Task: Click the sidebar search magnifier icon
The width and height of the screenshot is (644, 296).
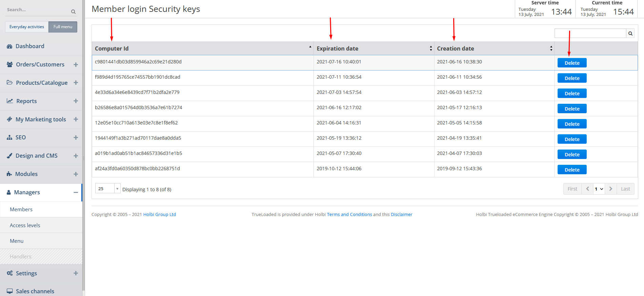Action: coord(73,12)
